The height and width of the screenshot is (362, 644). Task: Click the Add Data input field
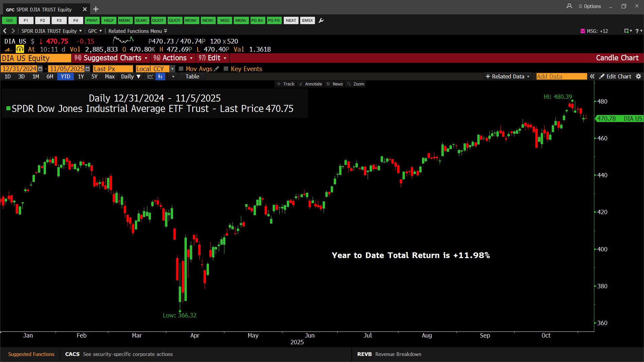click(x=561, y=76)
